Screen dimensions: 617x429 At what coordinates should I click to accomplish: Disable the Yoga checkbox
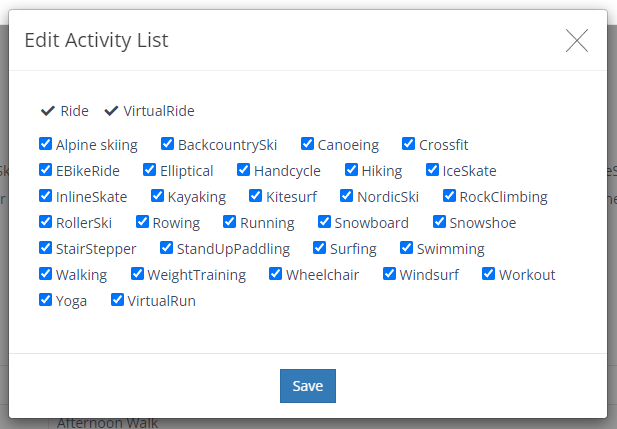click(45, 300)
